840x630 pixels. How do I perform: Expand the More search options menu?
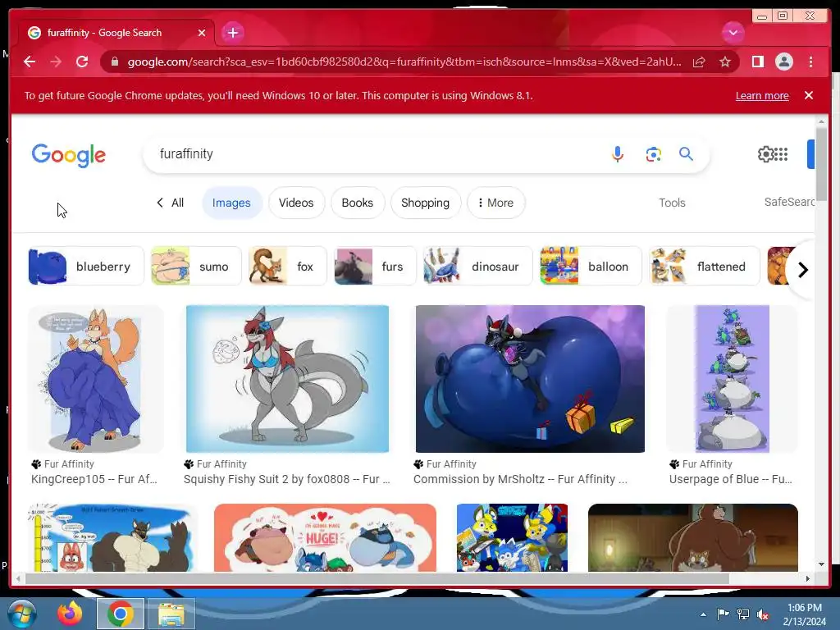tap(495, 203)
